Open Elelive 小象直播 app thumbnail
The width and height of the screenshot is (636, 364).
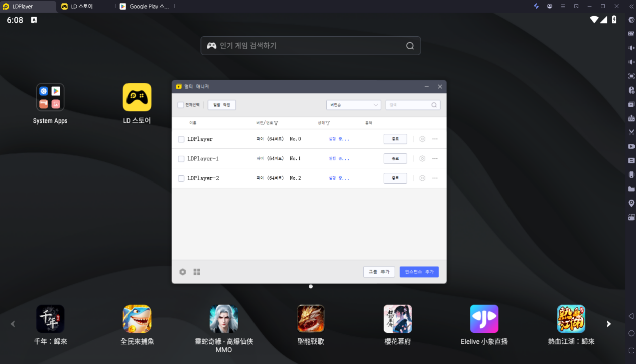(x=484, y=319)
